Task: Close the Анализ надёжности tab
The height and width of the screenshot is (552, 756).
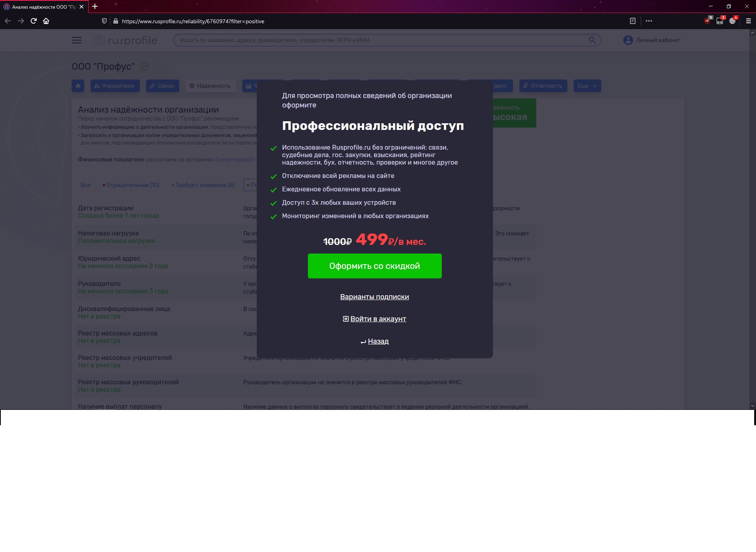Action: tap(82, 7)
